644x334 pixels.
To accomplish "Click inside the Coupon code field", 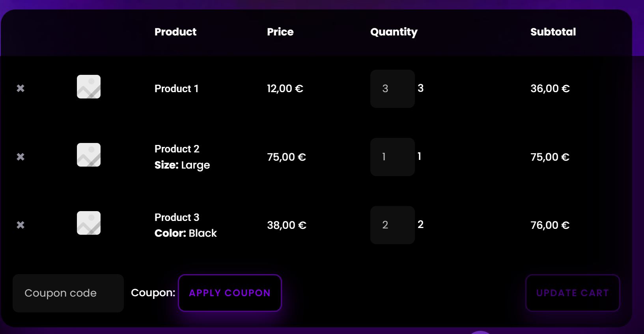I will (68, 293).
